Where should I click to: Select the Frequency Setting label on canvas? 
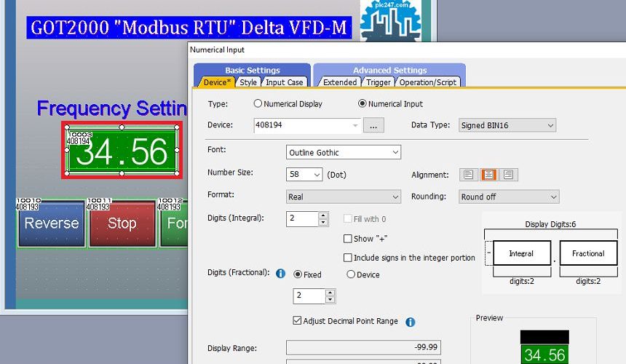coord(112,108)
